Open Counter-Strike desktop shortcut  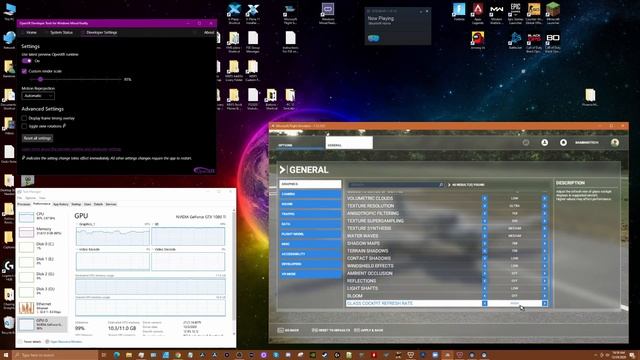pyautogui.click(x=534, y=13)
